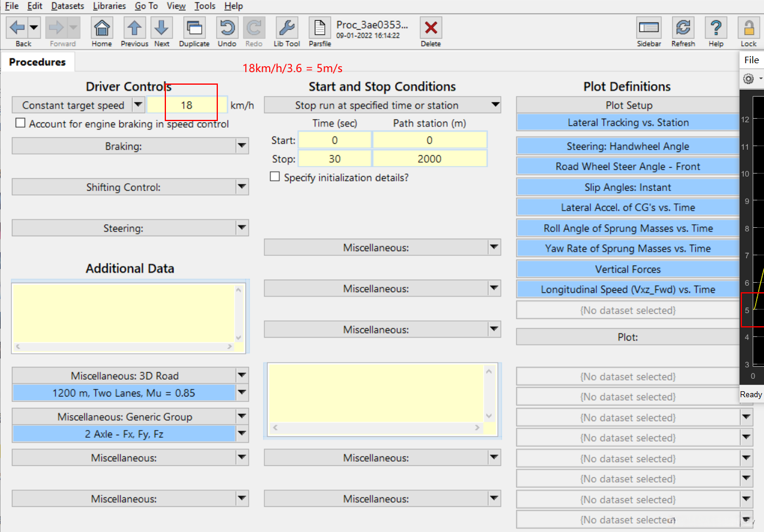Expand the Braking dropdown arrow

[242, 146]
